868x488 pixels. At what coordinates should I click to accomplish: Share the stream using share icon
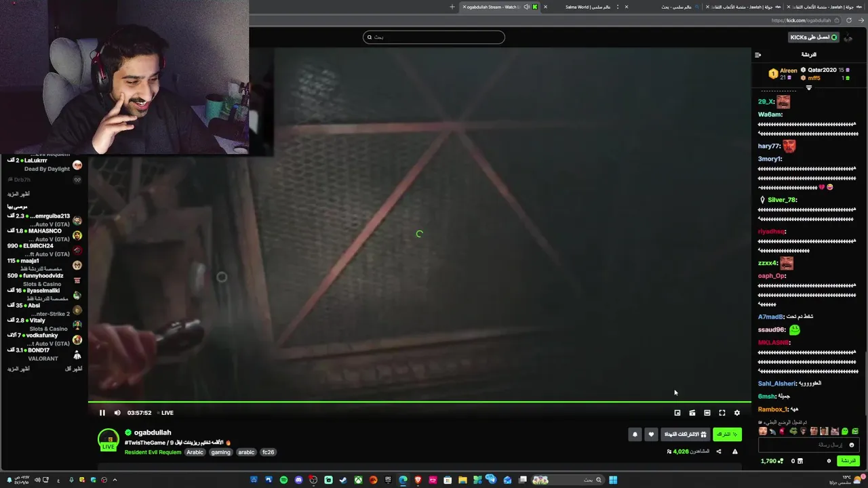coord(719,451)
